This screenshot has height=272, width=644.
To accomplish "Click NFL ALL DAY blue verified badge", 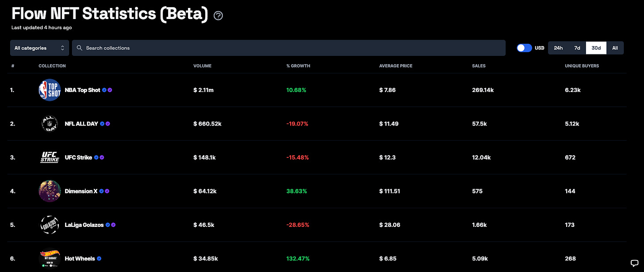I will click(102, 124).
